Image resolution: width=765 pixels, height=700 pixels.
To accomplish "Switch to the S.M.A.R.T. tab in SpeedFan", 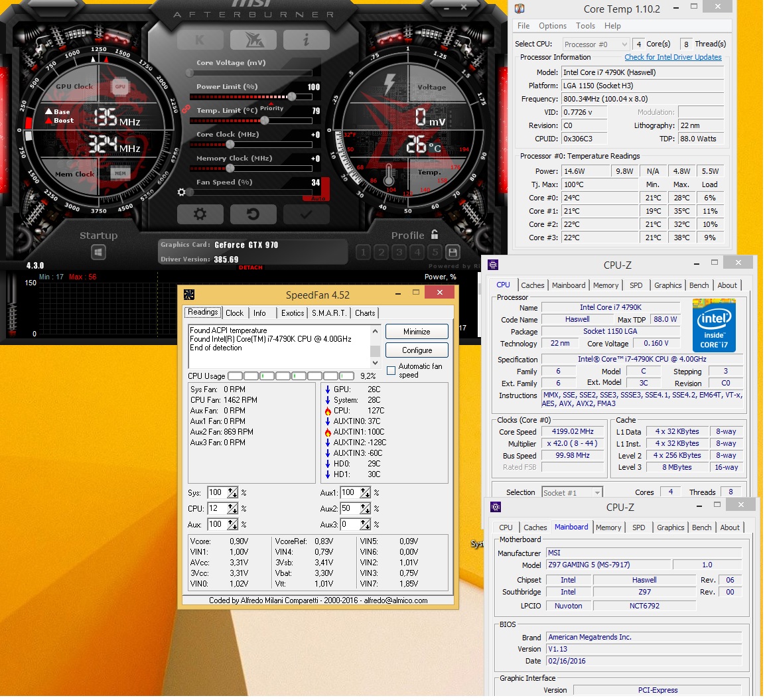I will tap(329, 313).
